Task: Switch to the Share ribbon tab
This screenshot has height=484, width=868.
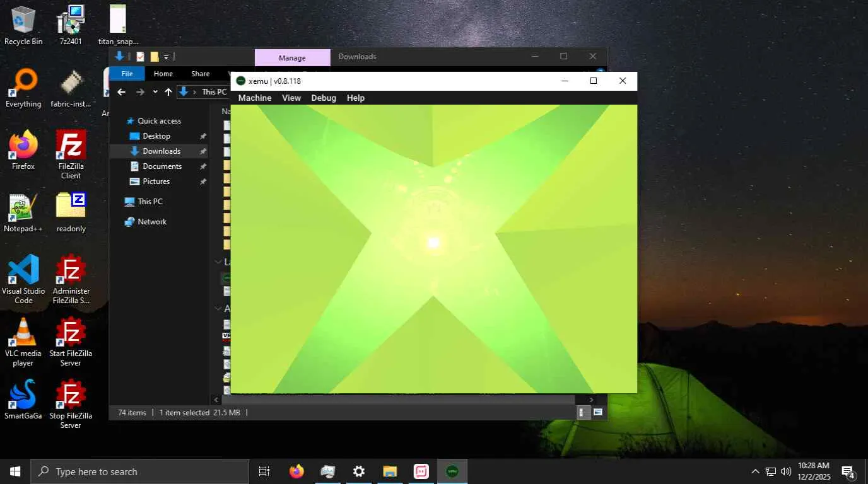Action: tap(201, 74)
